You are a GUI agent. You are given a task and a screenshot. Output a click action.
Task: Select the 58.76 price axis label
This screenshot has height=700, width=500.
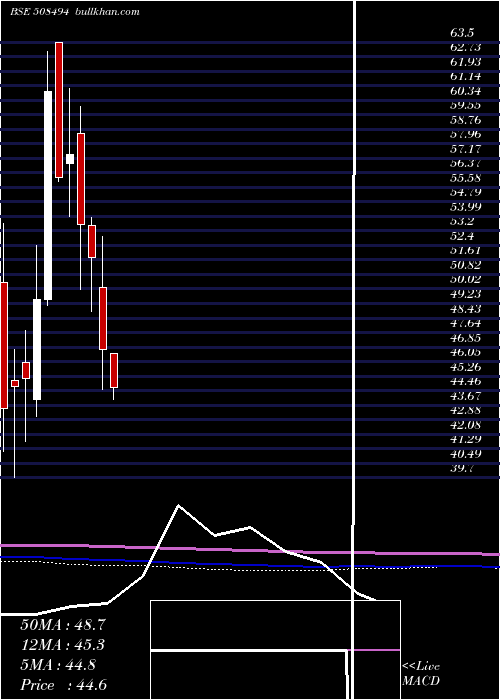[466, 120]
